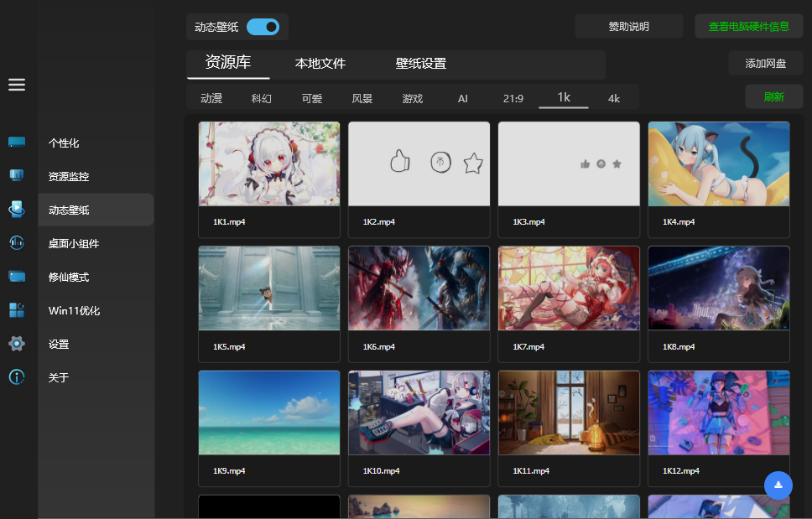Viewport: 812px width, 519px height.
Task: Click the star favorite icon on 1K2.mp4
Action: 473,163
